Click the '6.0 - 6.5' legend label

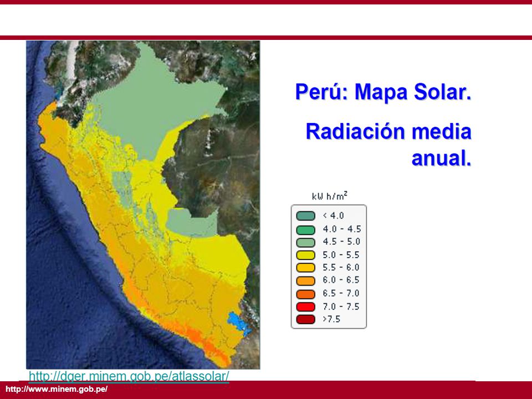pyautogui.click(x=341, y=280)
